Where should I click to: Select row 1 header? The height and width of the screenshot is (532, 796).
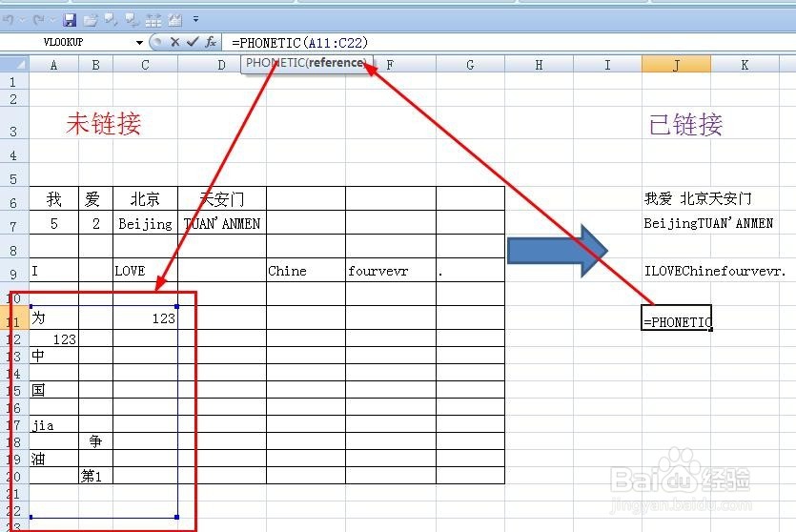tap(13, 82)
